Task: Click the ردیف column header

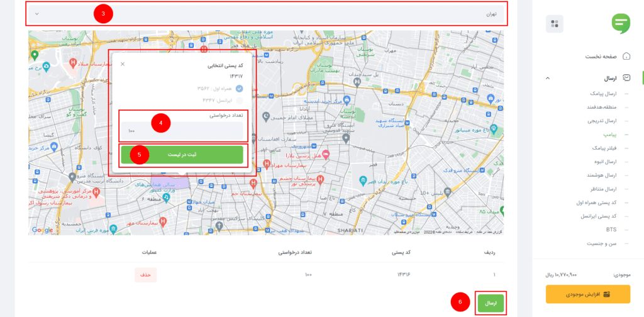Action: point(489,252)
